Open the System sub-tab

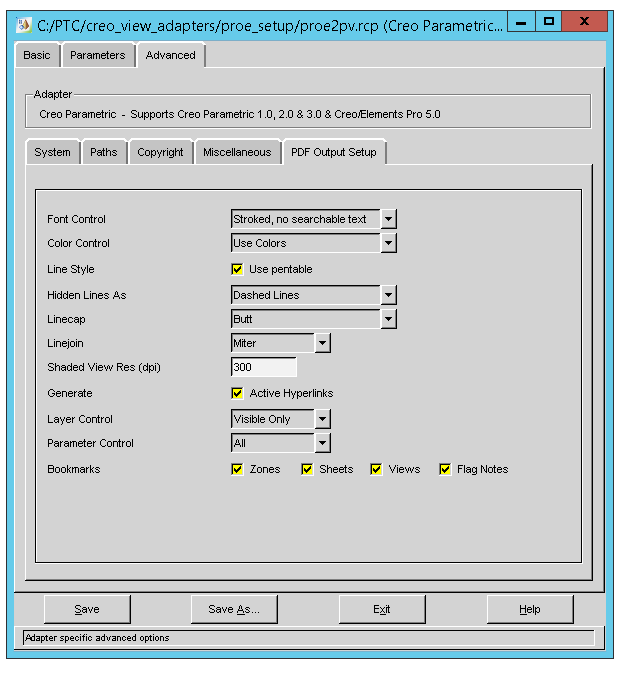coord(52,152)
